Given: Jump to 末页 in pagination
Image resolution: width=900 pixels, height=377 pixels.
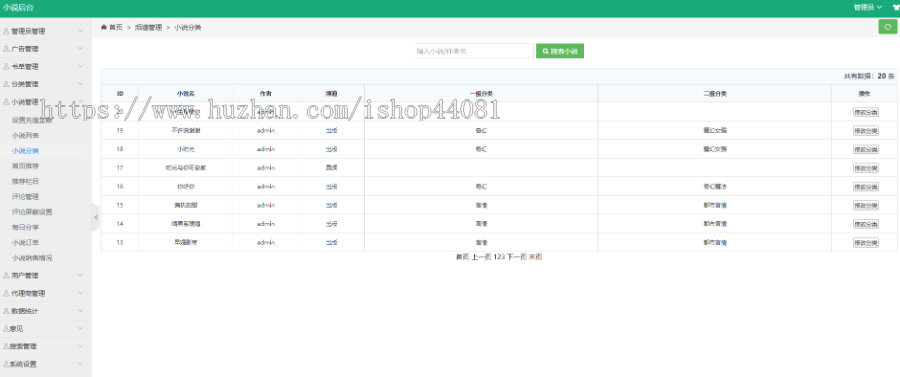Looking at the screenshot, I should click(536, 257).
